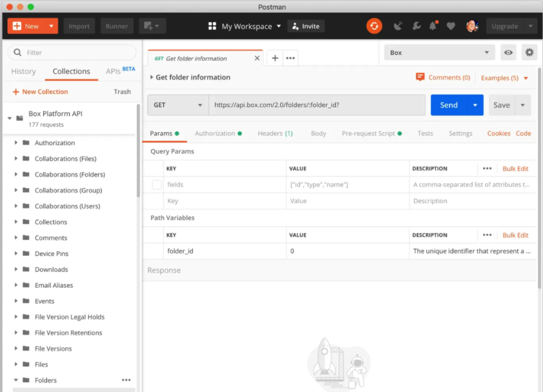This screenshot has height=392, width=543.
Task: Open a new request tab with plus
Action: coord(275,58)
